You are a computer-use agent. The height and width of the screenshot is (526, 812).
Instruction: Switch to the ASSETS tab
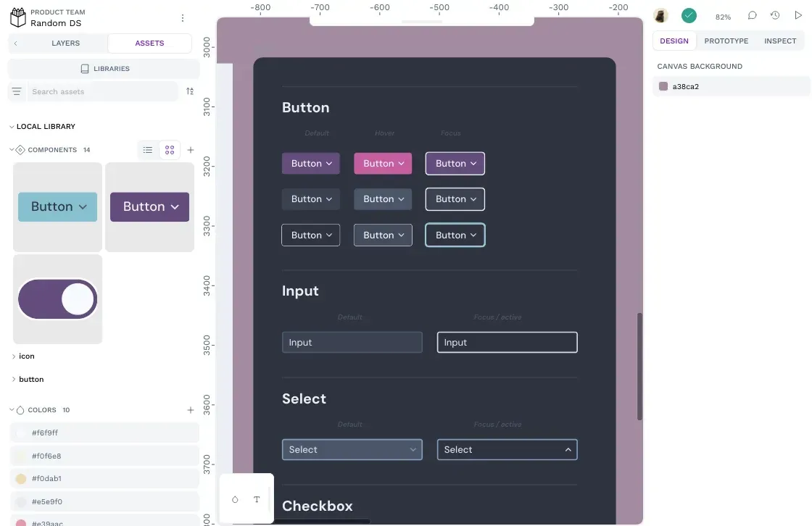(149, 43)
